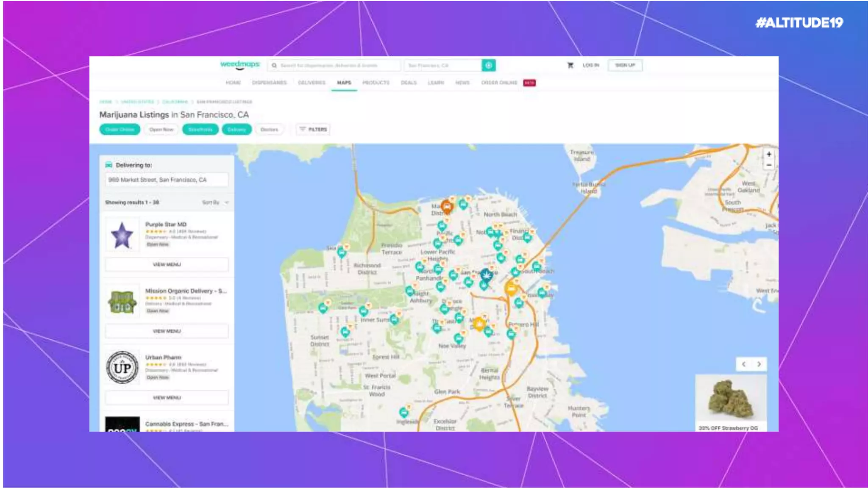This screenshot has height=488, width=868.
Task: Toggle the Order Online filter pill
Action: (x=120, y=129)
